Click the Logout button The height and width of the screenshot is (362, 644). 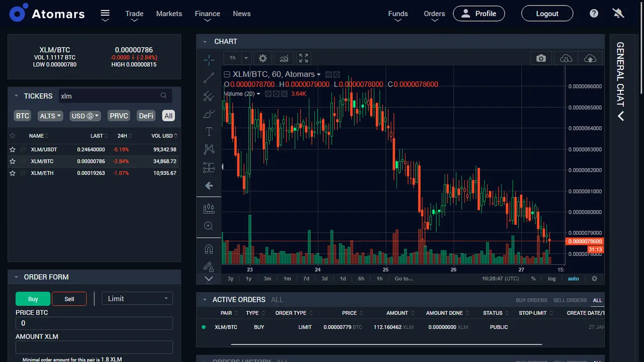[x=547, y=14]
